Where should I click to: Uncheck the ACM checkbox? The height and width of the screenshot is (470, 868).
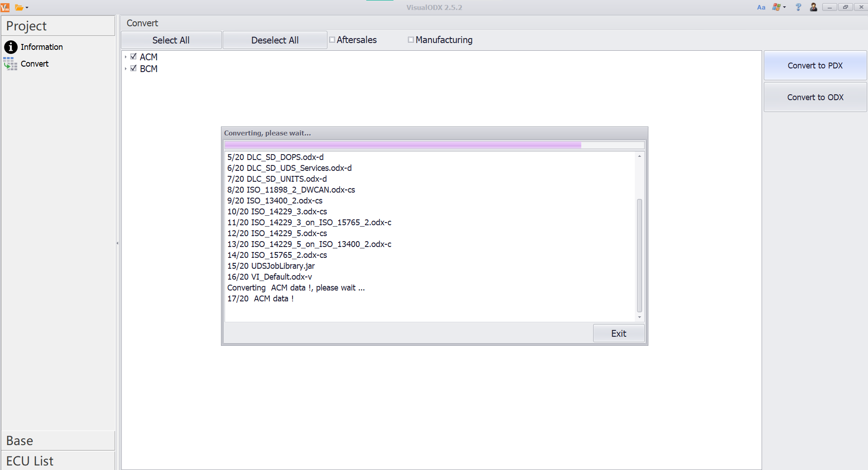coord(134,57)
